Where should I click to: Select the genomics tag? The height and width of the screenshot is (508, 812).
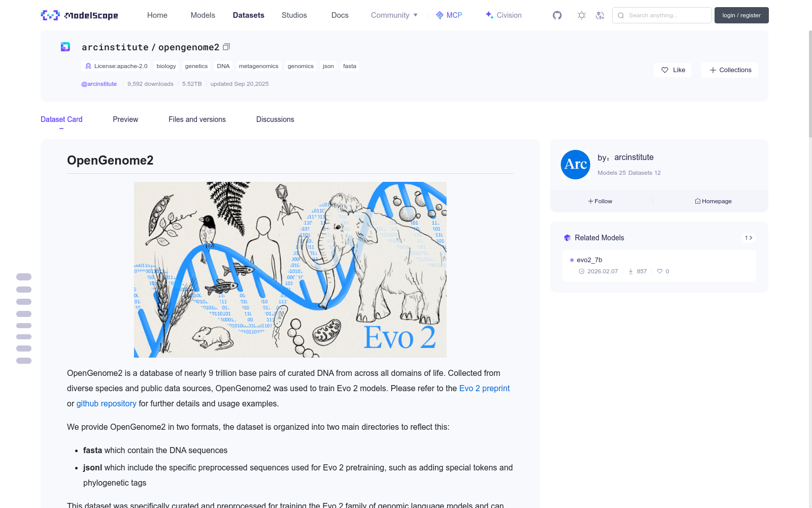tap(300, 66)
